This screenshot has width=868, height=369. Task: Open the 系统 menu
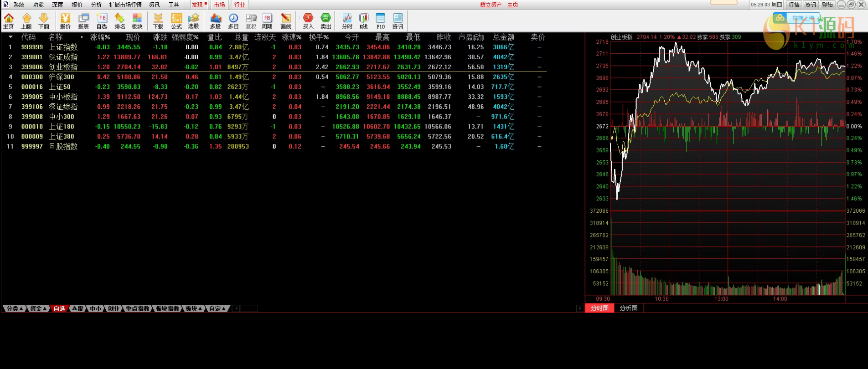point(19,5)
